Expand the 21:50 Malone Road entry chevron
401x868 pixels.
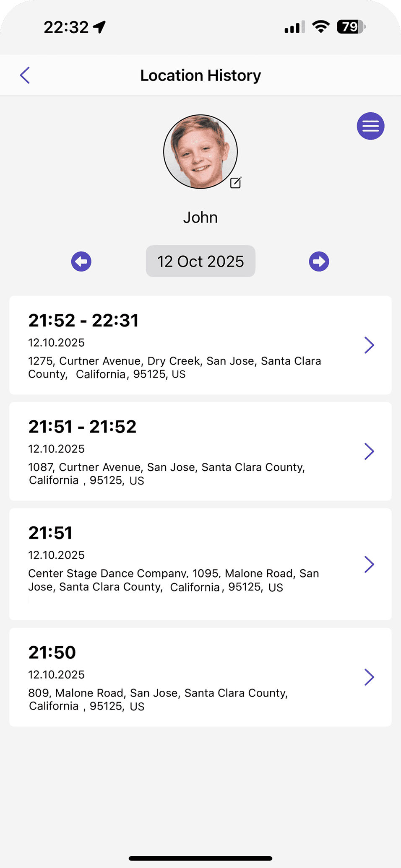(x=369, y=677)
